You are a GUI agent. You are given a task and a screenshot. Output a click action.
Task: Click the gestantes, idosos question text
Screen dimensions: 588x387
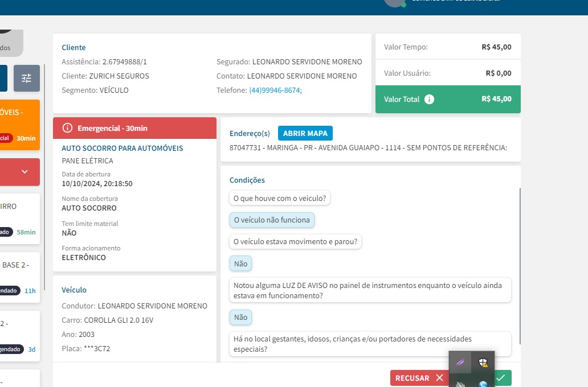pos(370,344)
